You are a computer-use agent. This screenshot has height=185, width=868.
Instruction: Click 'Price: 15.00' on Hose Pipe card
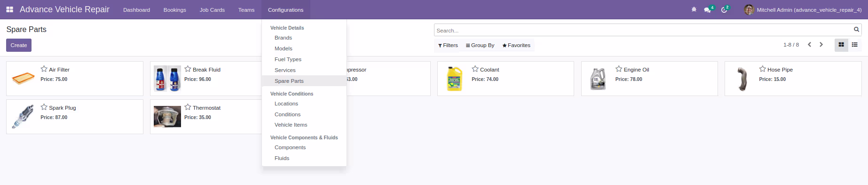pos(772,79)
